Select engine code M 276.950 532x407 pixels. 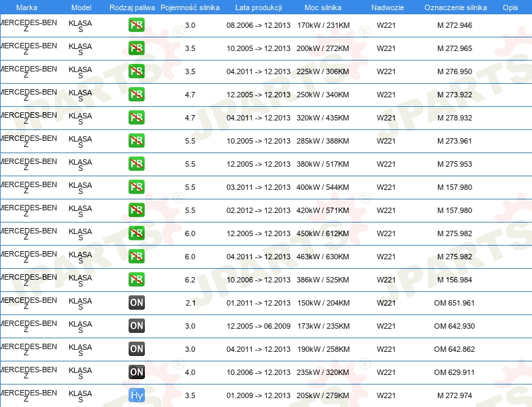click(x=454, y=71)
